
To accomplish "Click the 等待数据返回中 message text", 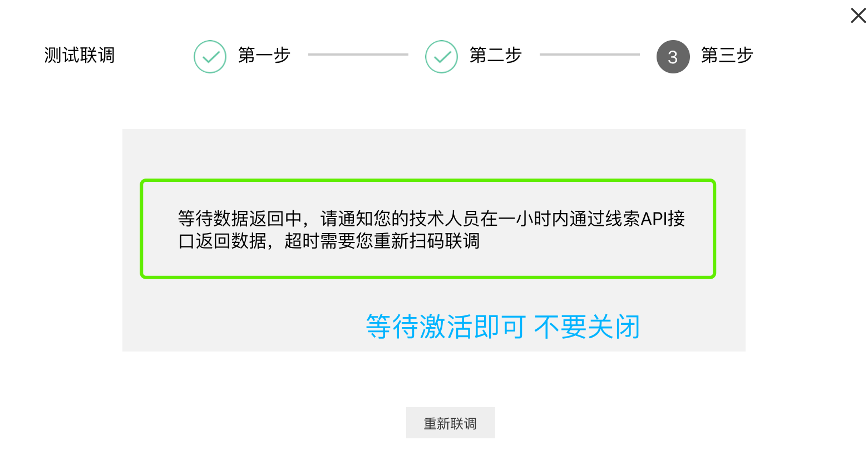I will [x=240, y=219].
